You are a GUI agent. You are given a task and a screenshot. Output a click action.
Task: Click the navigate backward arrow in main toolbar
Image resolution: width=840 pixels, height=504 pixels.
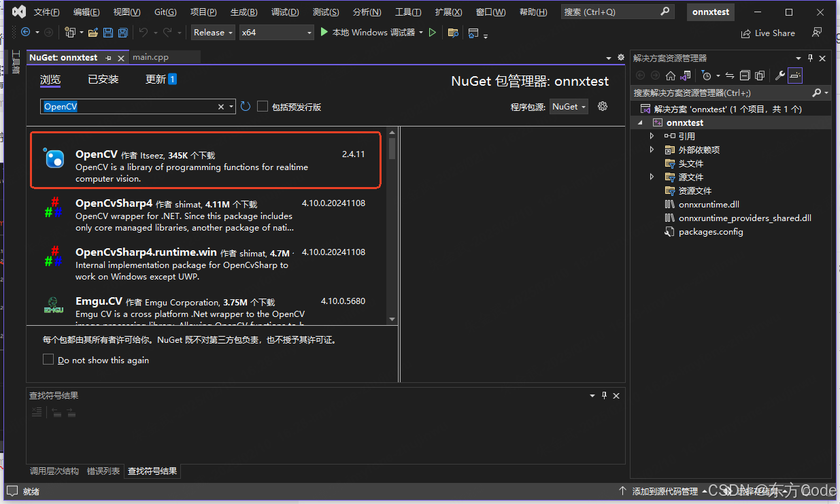click(x=26, y=32)
